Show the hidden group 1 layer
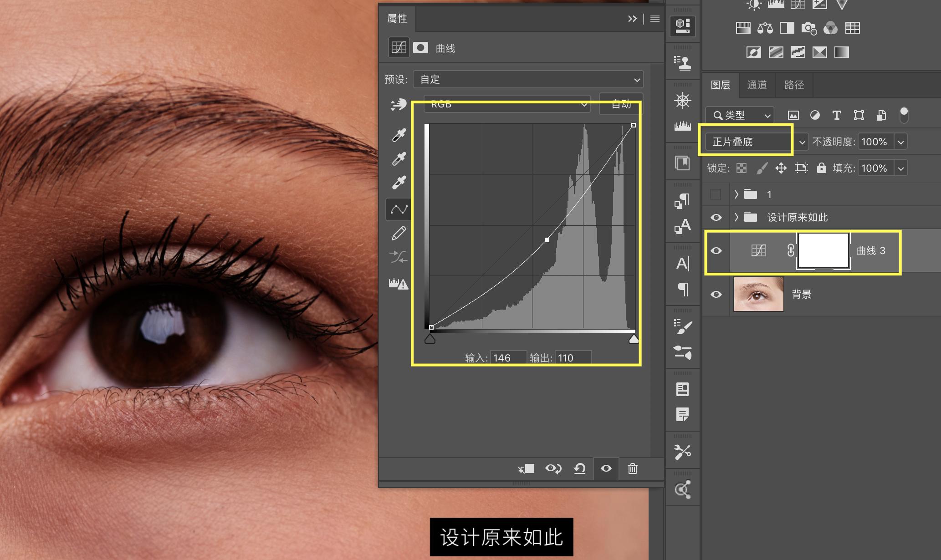This screenshot has height=560, width=941. coord(716,195)
